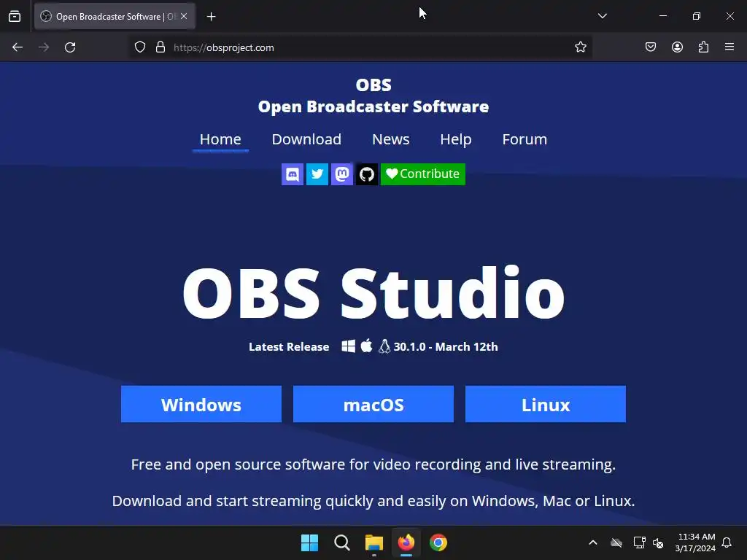Open the Discord icon link
The image size is (747, 560).
click(x=292, y=174)
